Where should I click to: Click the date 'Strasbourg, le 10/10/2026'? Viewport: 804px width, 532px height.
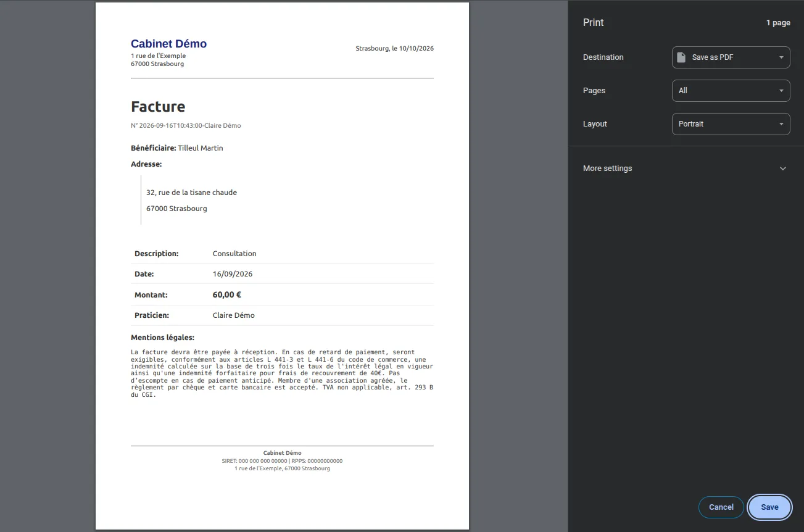coord(394,48)
